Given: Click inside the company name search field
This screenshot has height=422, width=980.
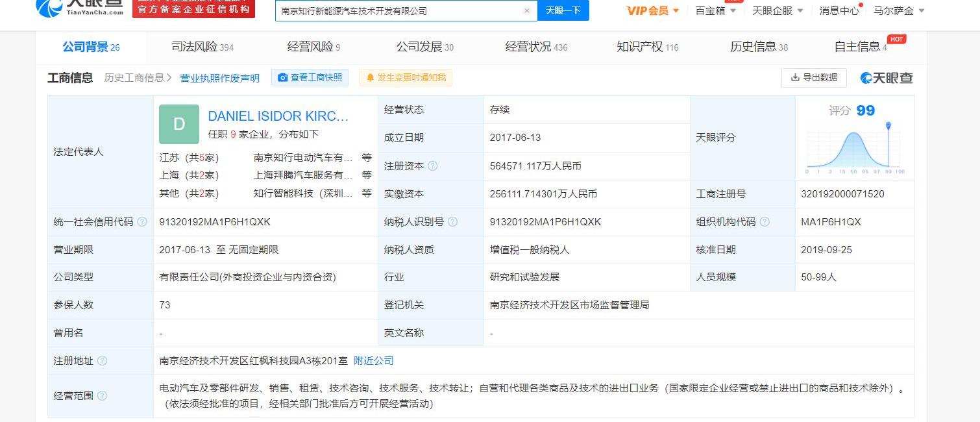Looking at the screenshot, I should [399, 10].
